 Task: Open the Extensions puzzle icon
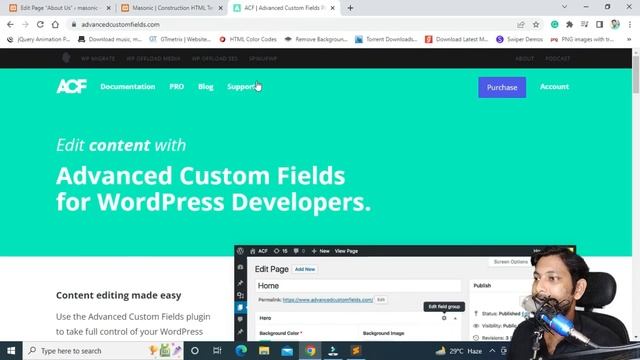pos(569,24)
